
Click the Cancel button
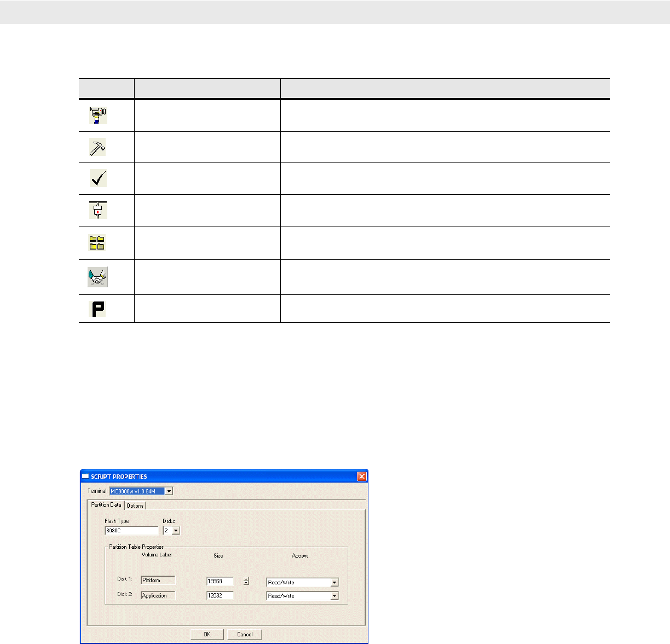245,634
